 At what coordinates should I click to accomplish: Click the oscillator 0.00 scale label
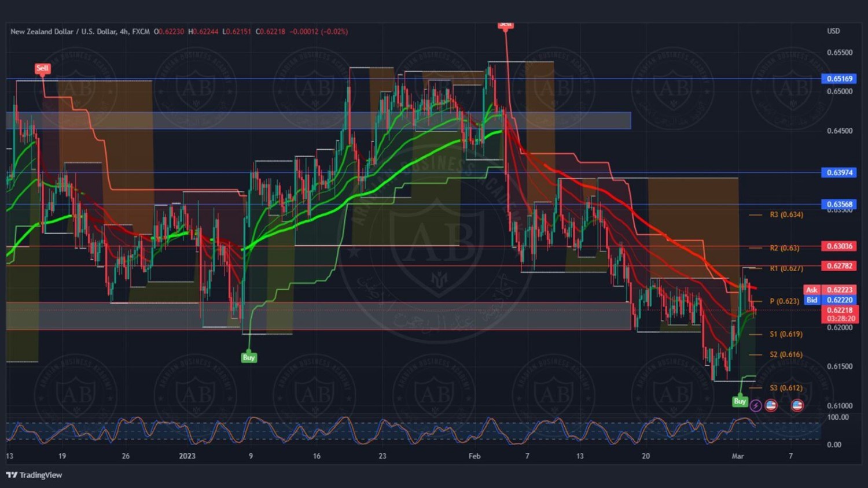point(834,445)
